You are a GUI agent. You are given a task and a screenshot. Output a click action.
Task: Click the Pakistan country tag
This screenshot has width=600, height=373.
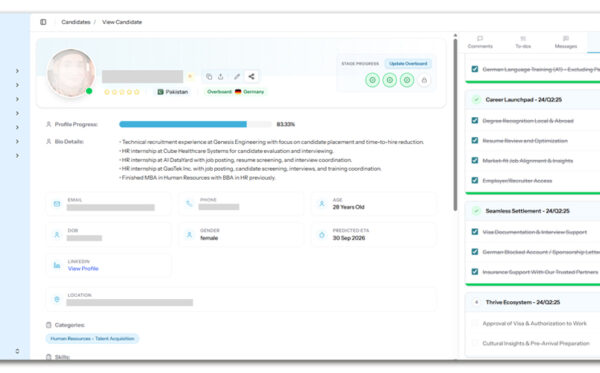(x=173, y=92)
